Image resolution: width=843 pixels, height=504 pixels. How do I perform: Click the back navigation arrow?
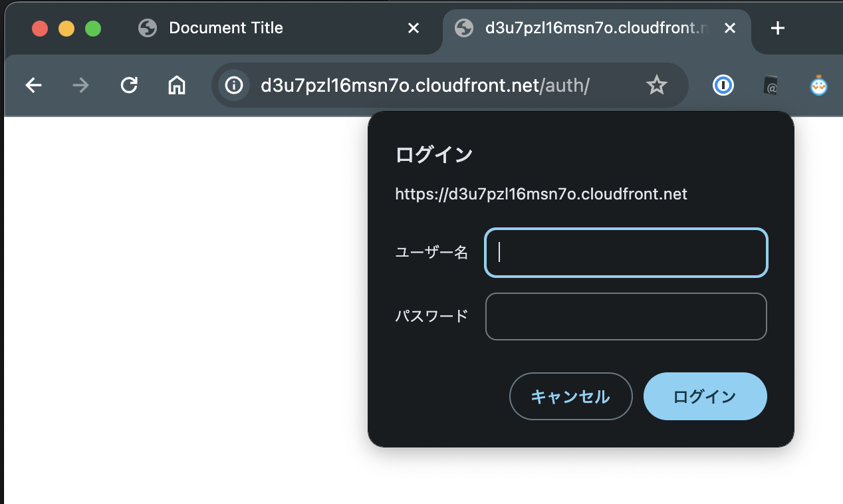click(33, 85)
